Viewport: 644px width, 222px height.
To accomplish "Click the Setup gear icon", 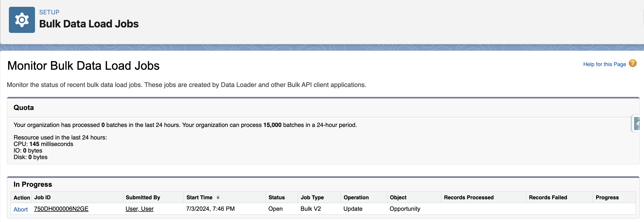I will [x=22, y=20].
